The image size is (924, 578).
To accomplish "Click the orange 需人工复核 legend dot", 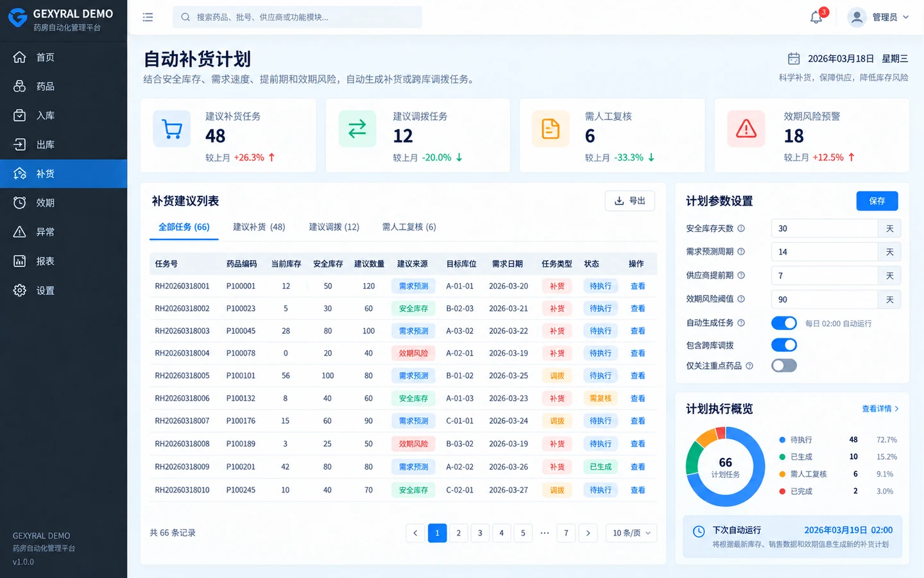I will 782,474.
